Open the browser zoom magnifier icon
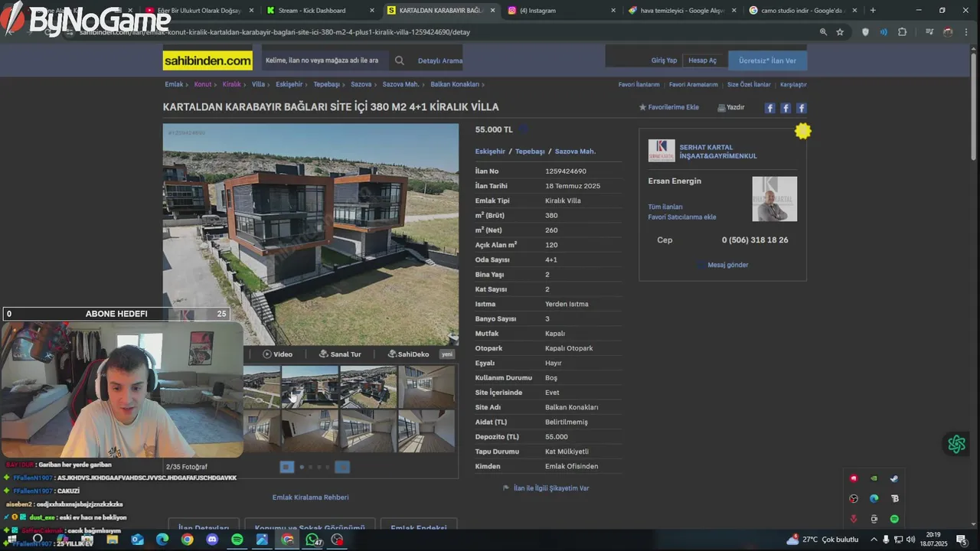The height and width of the screenshot is (551, 980). (823, 32)
